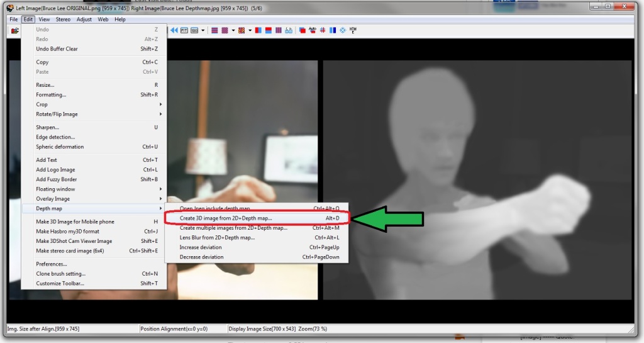Choose Add Logo Image
This screenshot has width=644, height=343.
pos(94,170)
